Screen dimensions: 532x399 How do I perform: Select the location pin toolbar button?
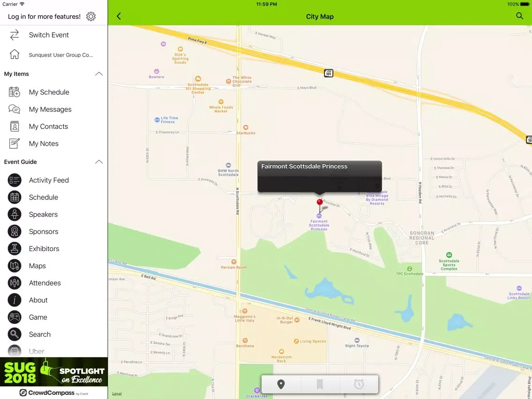(281, 384)
